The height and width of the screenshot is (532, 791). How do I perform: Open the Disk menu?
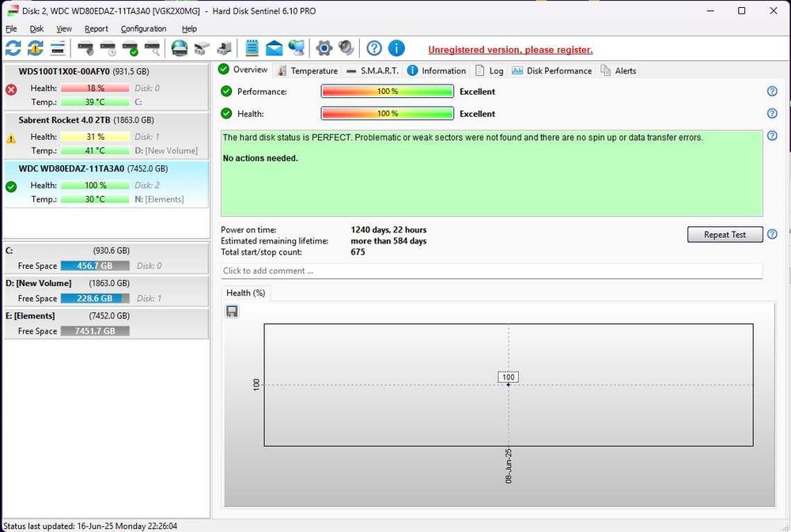coord(36,28)
